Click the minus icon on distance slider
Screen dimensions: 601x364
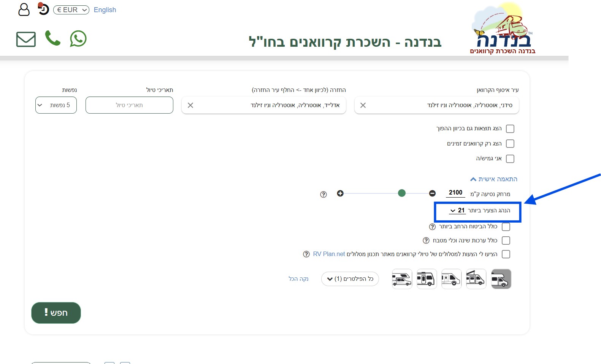click(x=432, y=193)
